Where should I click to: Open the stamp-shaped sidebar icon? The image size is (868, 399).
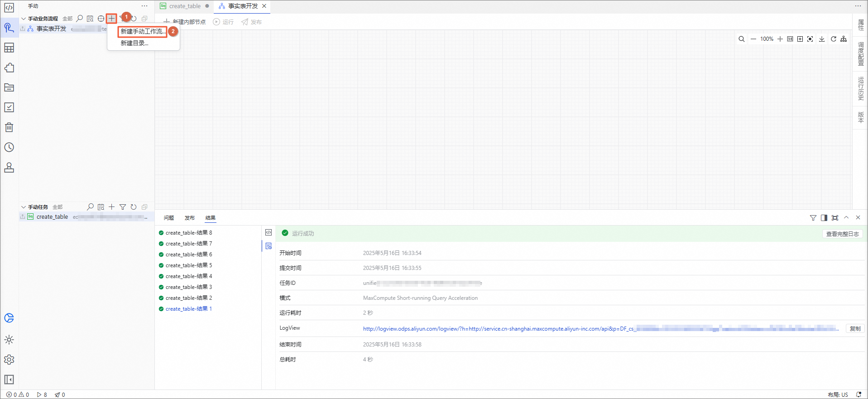click(x=9, y=168)
